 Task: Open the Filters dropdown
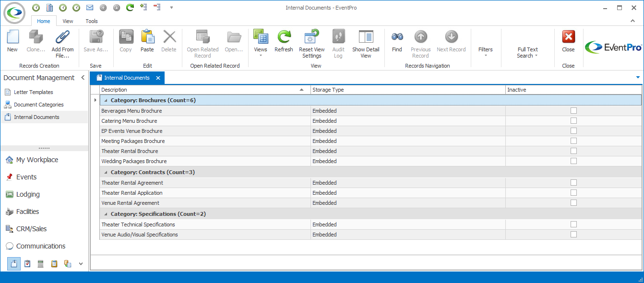[485, 52]
